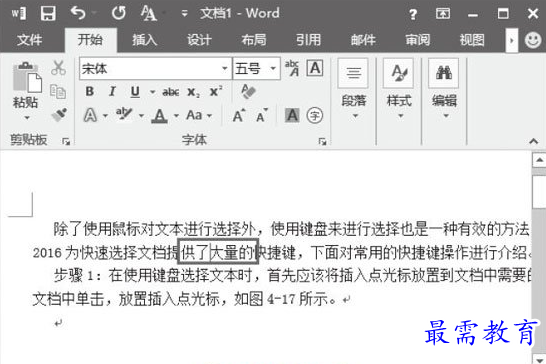This screenshot has width=546, height=364.
Task: Toggle italic formatting
Action: [112, 92]
